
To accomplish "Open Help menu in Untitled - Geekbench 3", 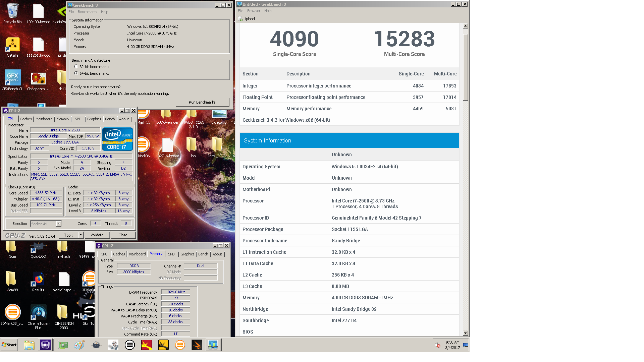I will 268,11.
